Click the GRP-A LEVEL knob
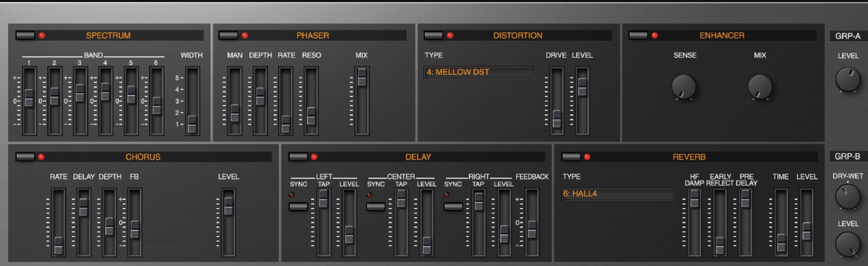The height and width of the screenshot is (266, 868). [847, 80]
